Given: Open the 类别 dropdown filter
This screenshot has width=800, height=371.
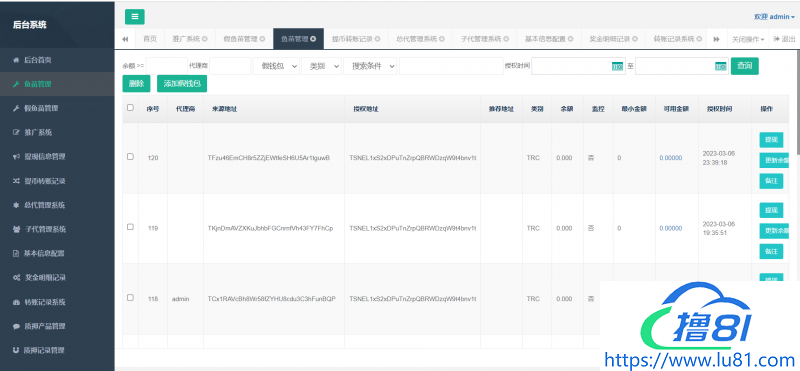Looking at the screenshot, I should coord(321,66).
